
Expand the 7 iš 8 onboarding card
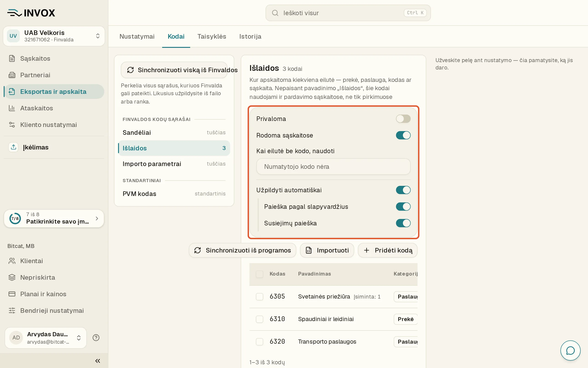54,218
